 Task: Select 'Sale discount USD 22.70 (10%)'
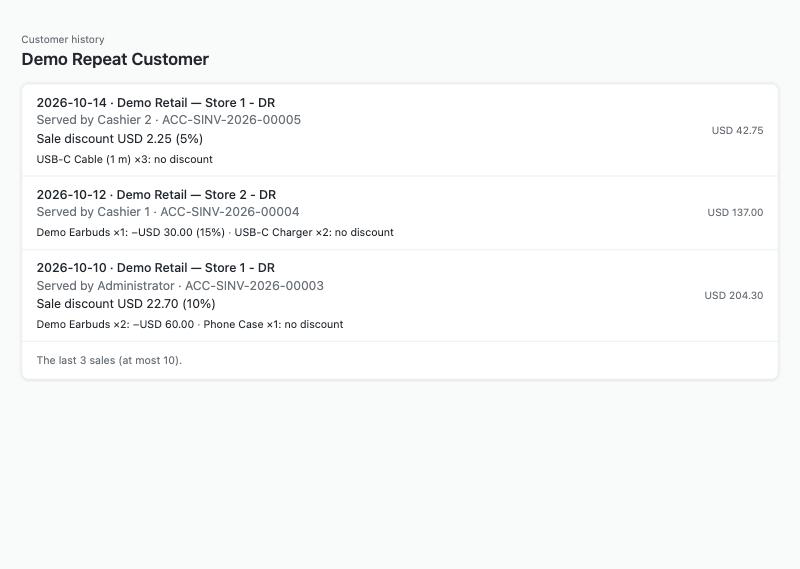click(x=126, y=304)
